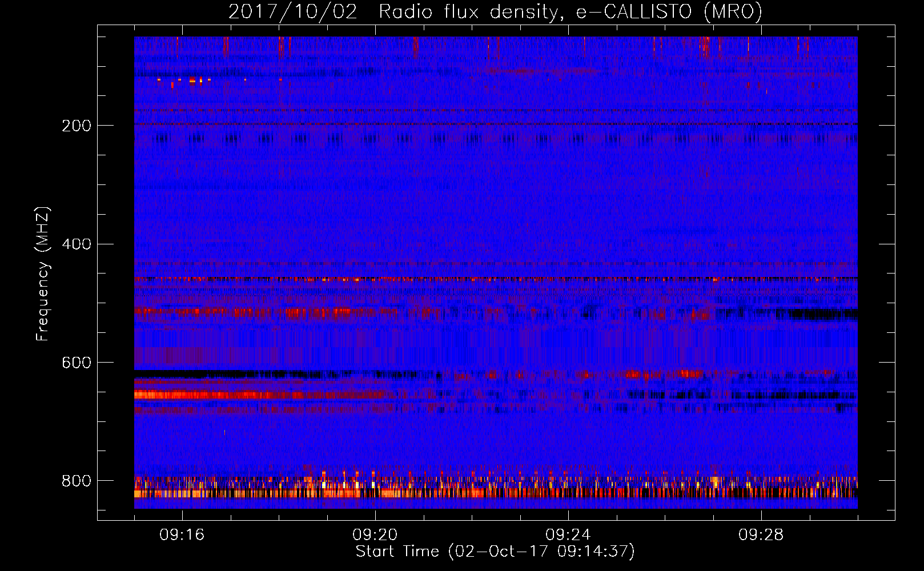Image resolution: width=924 pixels, height=571 pixels.
Task: Click the plot title "Radio flux density, e-CALLISTO (MRO)"
Action: [571, 11]
